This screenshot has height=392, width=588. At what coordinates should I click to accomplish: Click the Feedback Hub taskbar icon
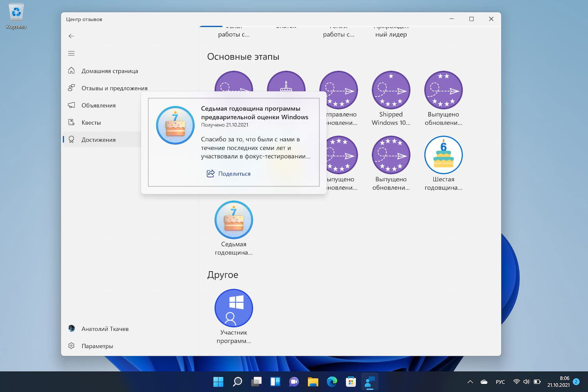coord(370,382)
